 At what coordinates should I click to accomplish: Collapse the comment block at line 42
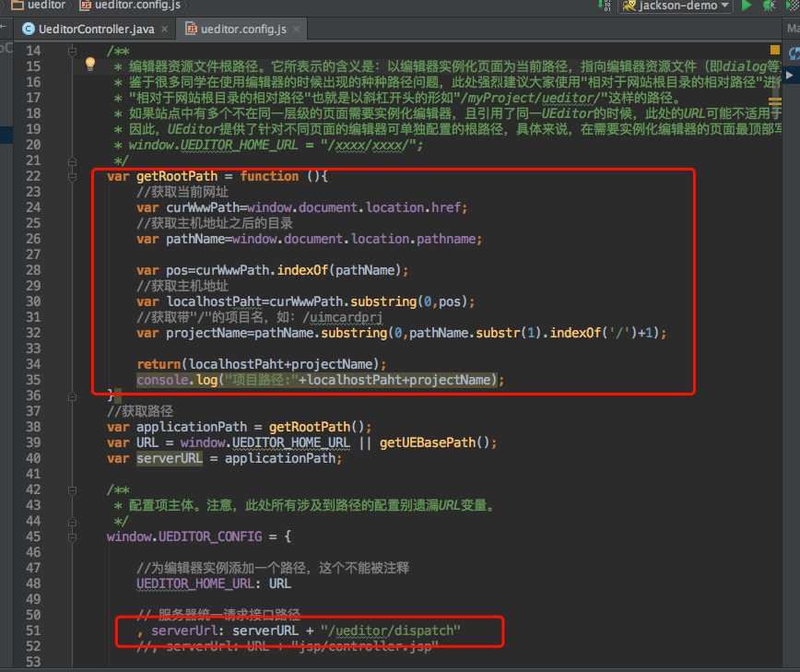72,490
